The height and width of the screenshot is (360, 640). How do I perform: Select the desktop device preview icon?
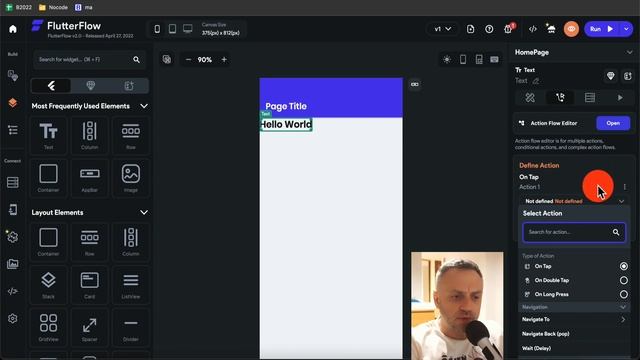pyautogui.click(x=188, y=29)
